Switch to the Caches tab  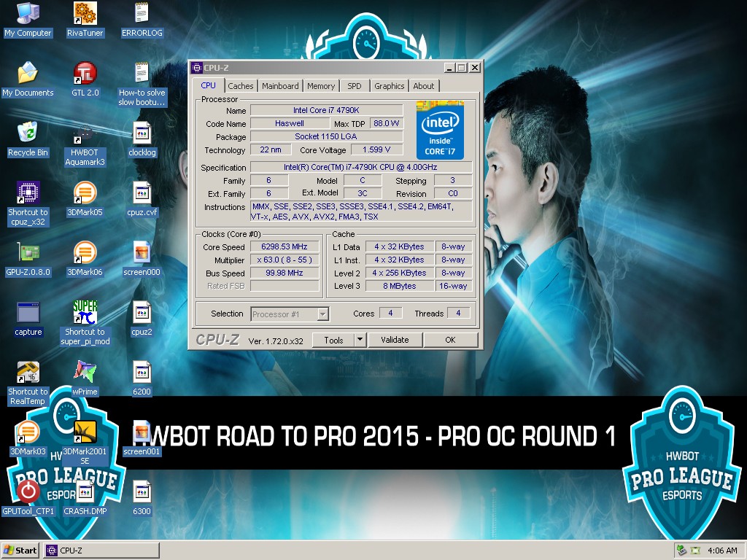(241, 86)
